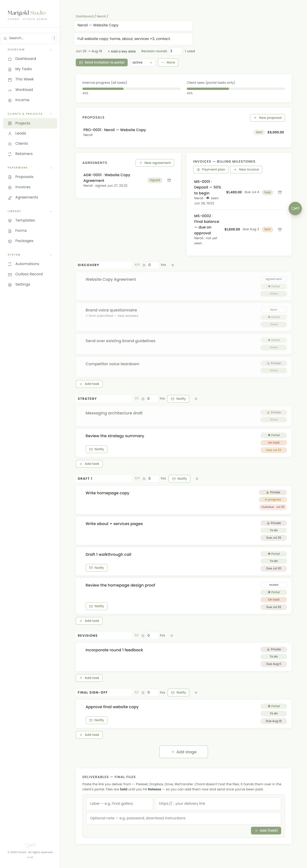Open the More actions menu
The width and height of the screenshot is (307, 868).
pos(168,62)
